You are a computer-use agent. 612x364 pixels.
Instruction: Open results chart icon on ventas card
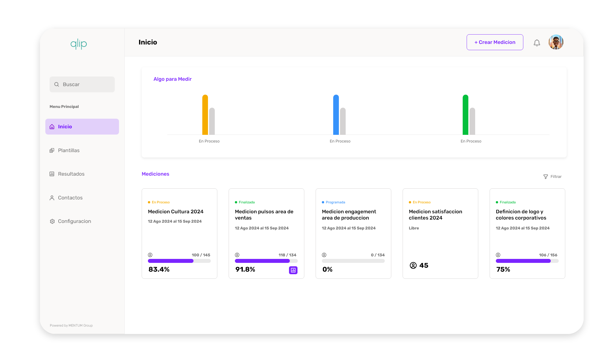(293, 270)
